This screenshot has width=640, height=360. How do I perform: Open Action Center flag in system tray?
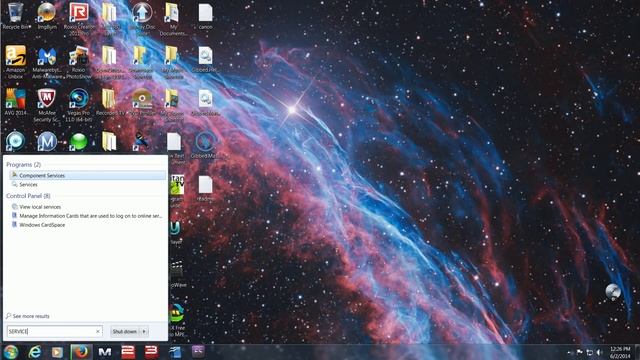coord(580,352)
